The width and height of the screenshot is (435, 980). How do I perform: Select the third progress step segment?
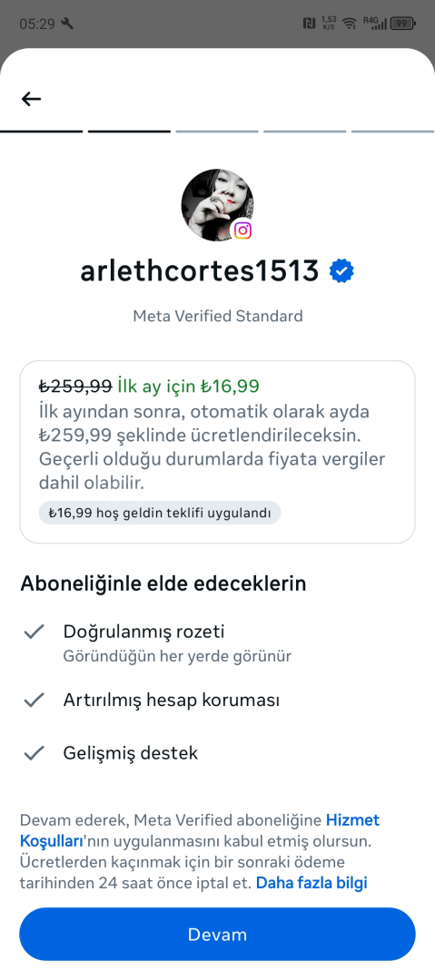217,132
